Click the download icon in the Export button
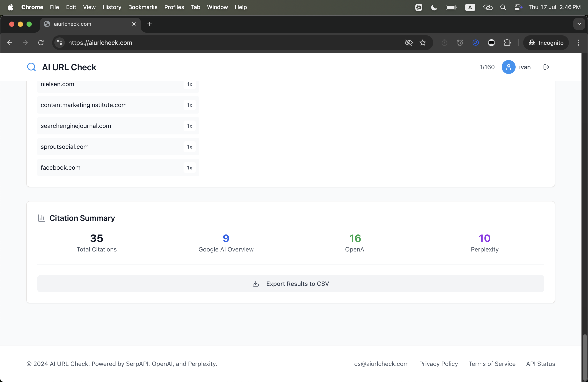 [256, 284]
